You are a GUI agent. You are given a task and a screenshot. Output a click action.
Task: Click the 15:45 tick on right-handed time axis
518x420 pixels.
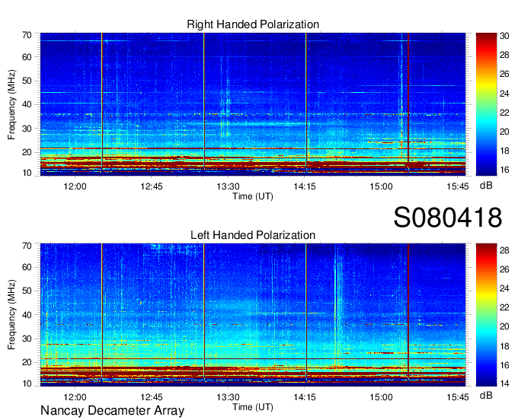pyautogui.click(x=458, y=186)
